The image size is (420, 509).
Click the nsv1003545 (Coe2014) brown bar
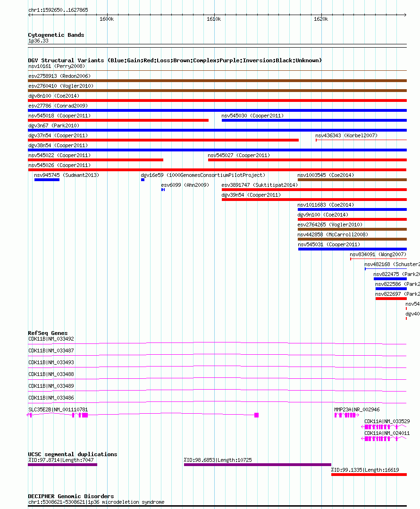(x=352, y=180)
